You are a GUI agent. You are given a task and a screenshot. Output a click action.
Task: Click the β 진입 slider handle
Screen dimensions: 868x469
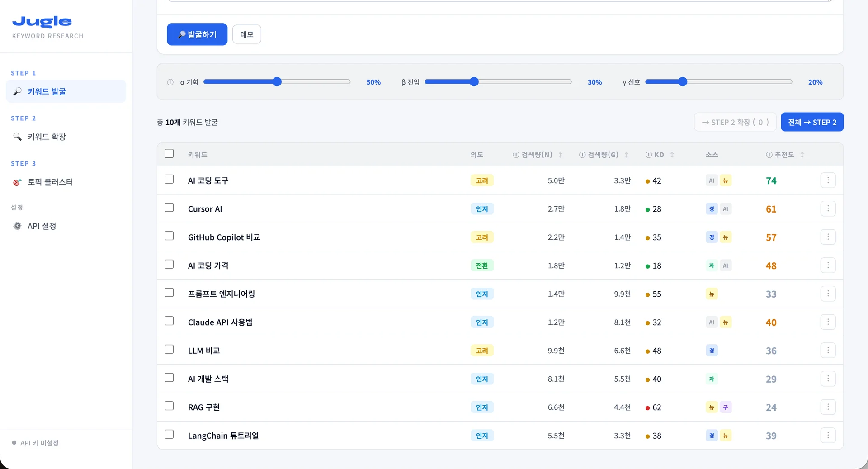click(x=474, y=82)
